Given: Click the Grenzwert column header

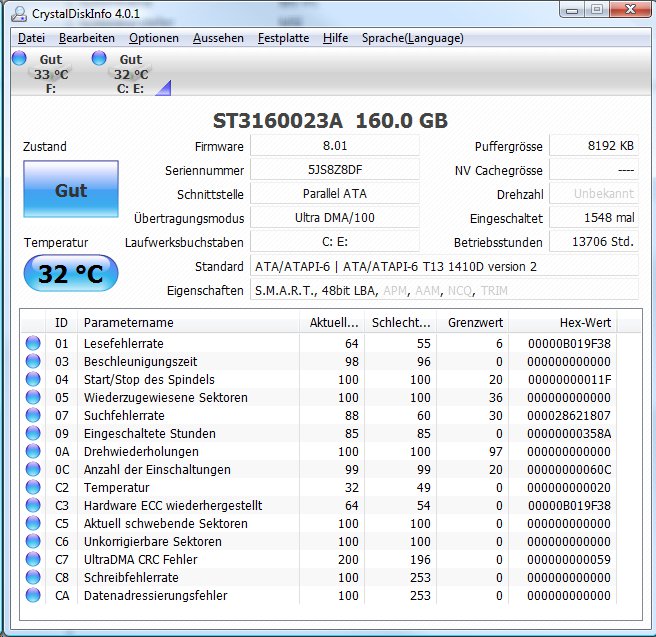Looking at the screenshot, I should click(x=472, y=322).
